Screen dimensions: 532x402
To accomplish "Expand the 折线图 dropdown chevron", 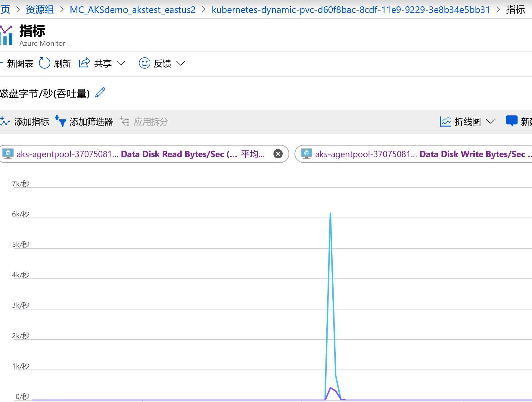I will coord(490,122).
